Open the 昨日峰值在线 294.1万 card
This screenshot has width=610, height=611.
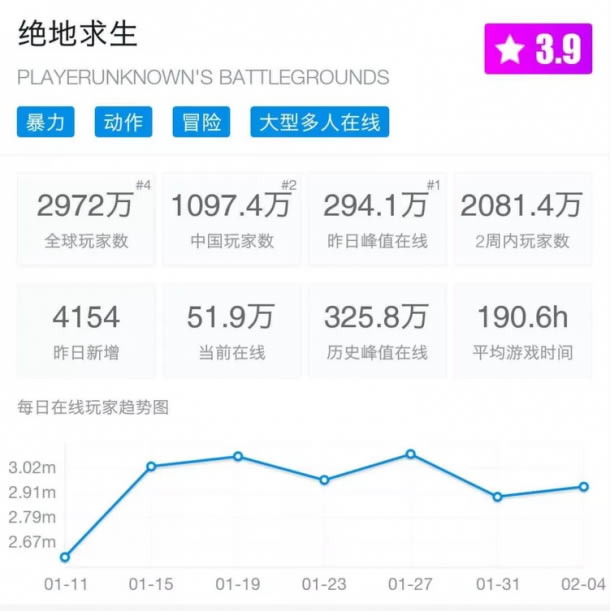(x=377, y=219)
